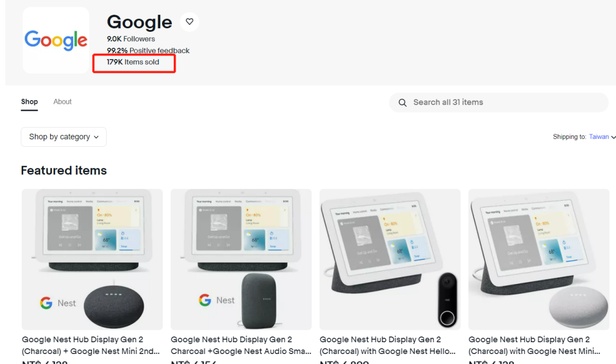Focus the Search all 31 items field

point(499,102)
